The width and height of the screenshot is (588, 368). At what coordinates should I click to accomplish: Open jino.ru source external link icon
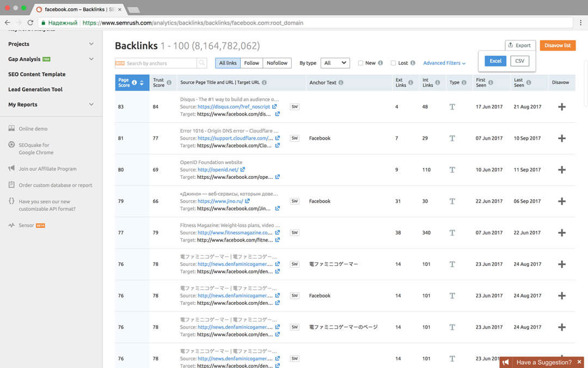click(248, 201)
